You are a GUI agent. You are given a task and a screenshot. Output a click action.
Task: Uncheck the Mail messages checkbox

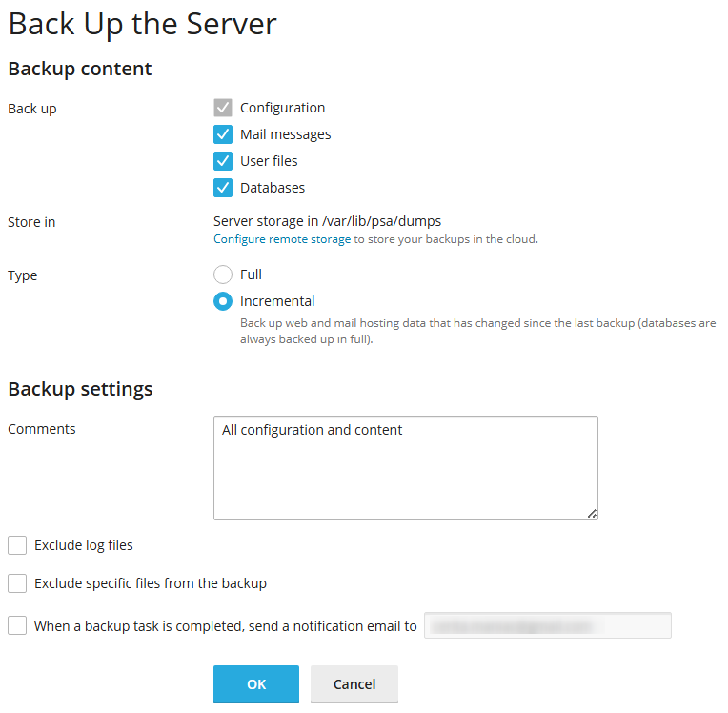pos(223,134)
